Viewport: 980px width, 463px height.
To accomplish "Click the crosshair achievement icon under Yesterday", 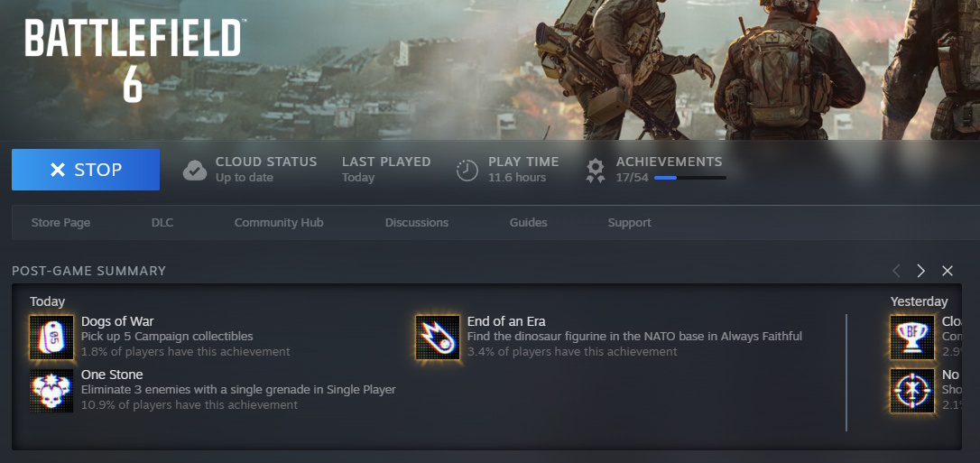I will pos(912,391).
